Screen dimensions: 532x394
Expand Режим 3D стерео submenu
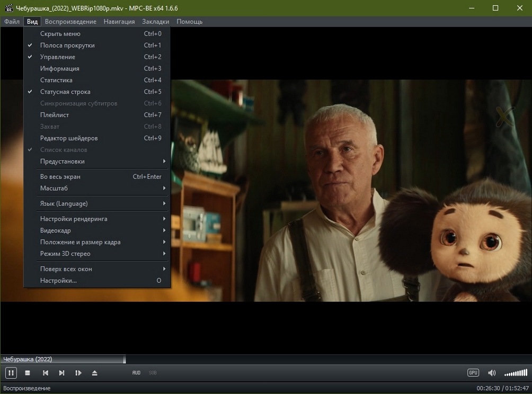click(x=97, y=254)
